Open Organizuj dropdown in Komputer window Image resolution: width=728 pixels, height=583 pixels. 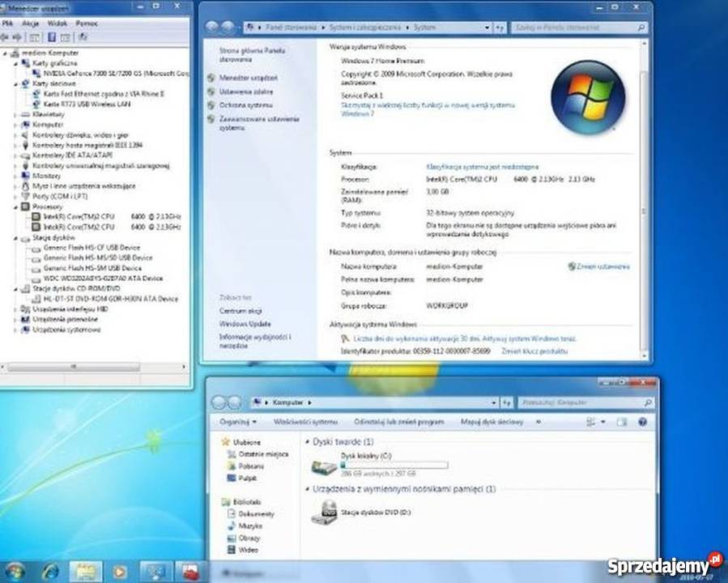point(238,422)
